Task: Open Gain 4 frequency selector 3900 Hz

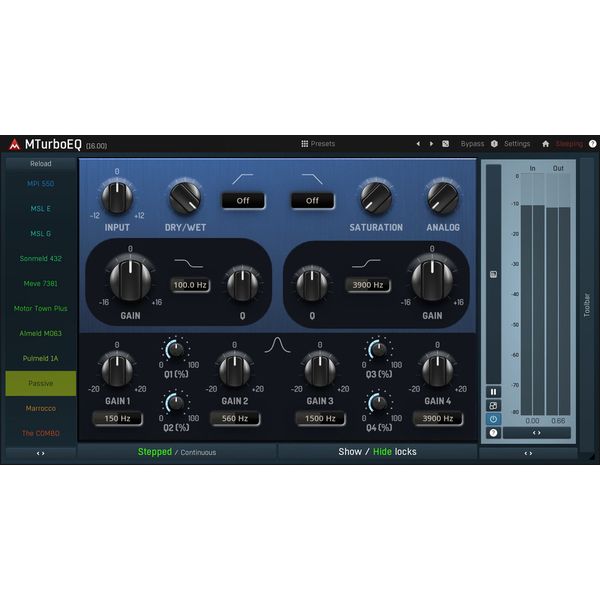Action: (x=438, y=419)
